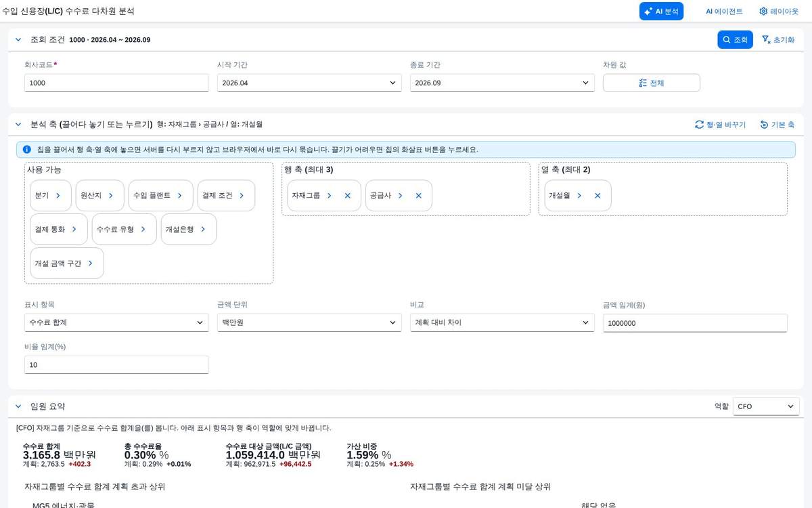Select the 수입 플랜트 chip label

tap(152, 195)
